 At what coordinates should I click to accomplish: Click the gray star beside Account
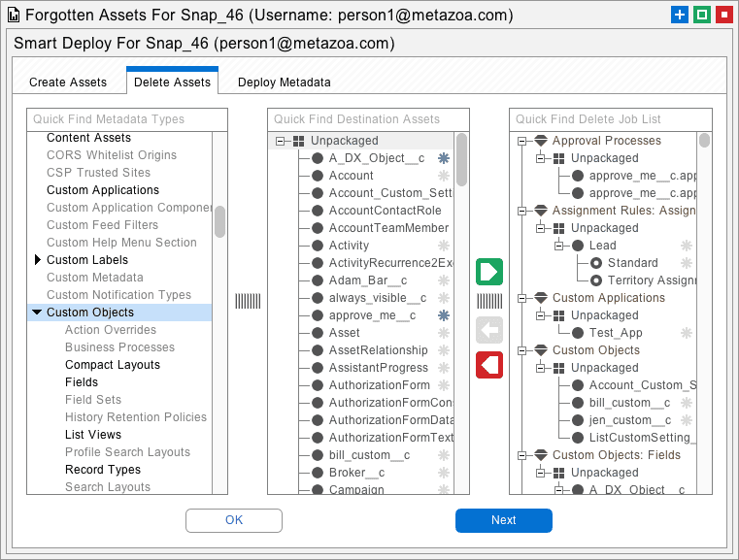444,176
